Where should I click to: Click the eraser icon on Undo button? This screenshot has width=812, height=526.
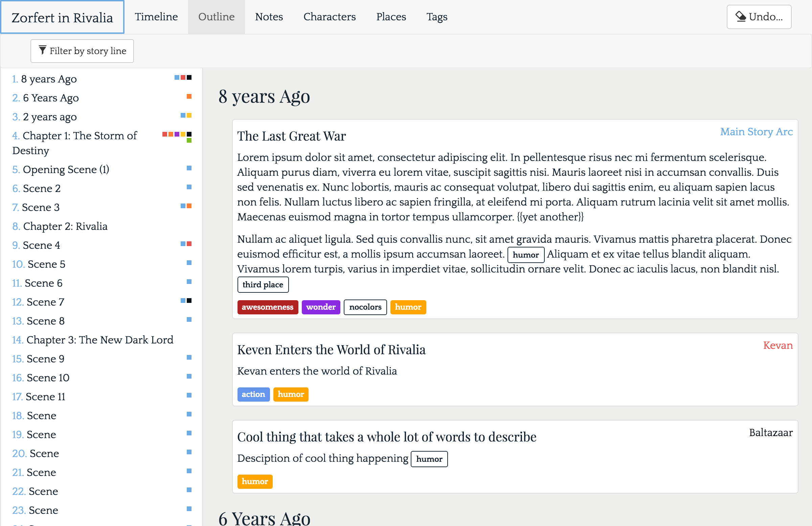[740, 16]
